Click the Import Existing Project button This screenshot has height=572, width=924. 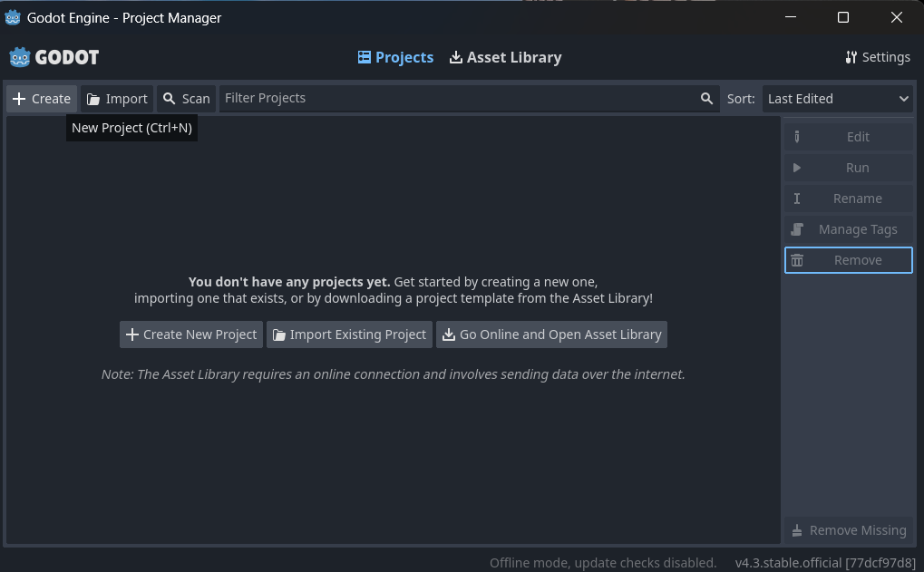pos(349,334)
